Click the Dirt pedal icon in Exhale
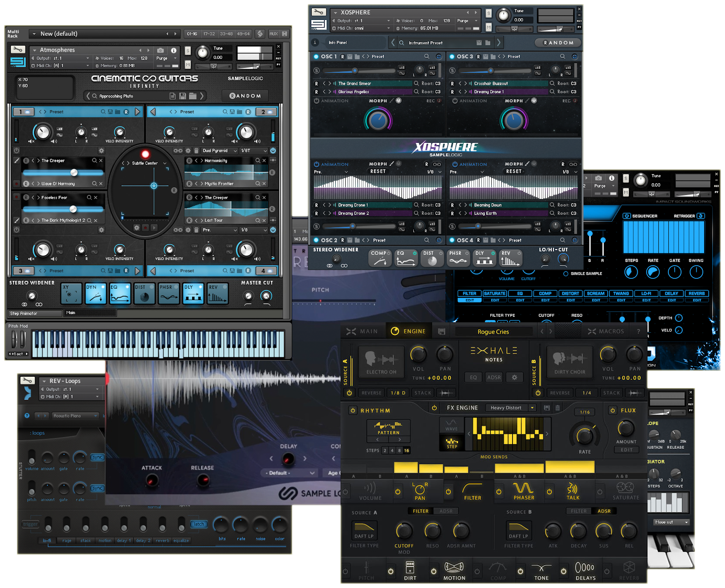The image size is (725, 588). 410,569
